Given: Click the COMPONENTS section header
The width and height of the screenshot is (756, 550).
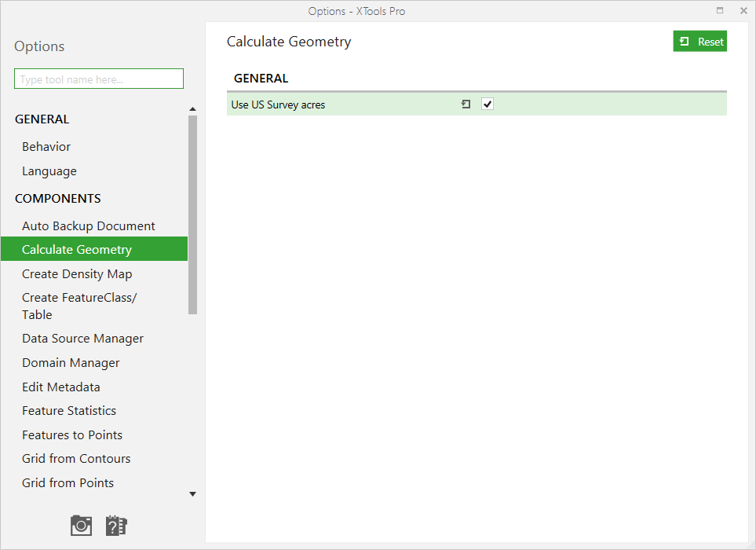Looking at the screenshot, I should [58, 198].
